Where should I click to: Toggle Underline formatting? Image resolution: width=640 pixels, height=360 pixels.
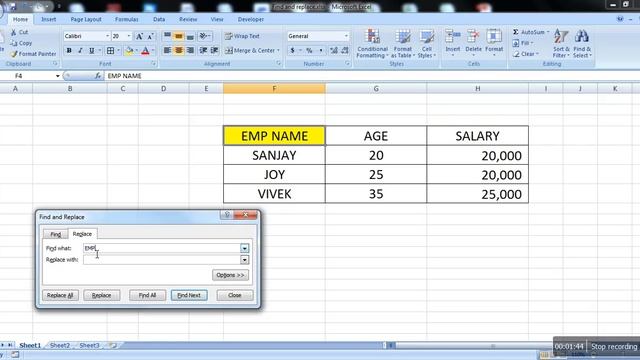tap(91, 51)
